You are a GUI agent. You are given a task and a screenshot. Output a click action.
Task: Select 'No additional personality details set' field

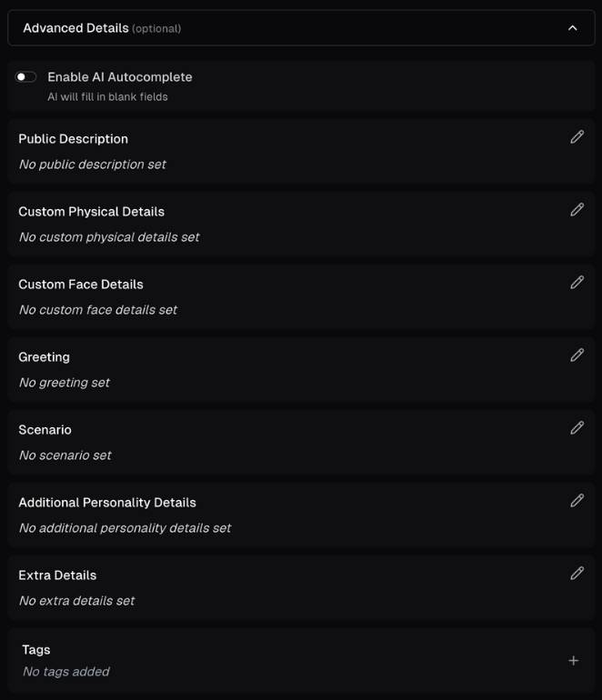pyautogui.click(x=125, y=528)
